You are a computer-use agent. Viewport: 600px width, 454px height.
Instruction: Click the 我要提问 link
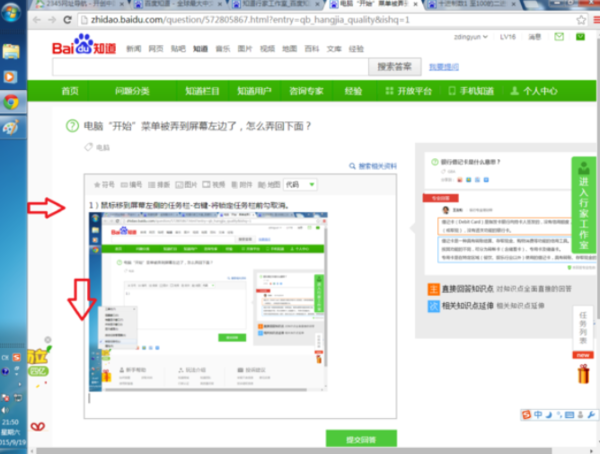pos(444,67)
